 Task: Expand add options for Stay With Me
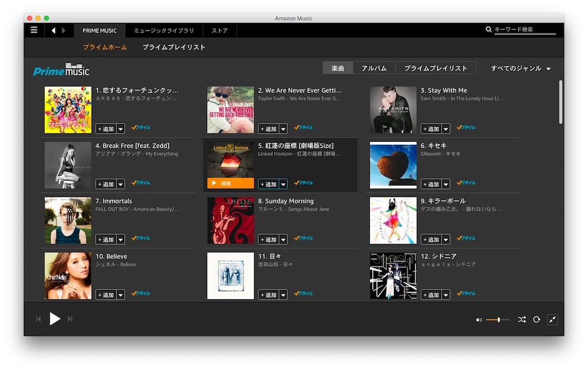pyautogui.click(x=446, y=129)
